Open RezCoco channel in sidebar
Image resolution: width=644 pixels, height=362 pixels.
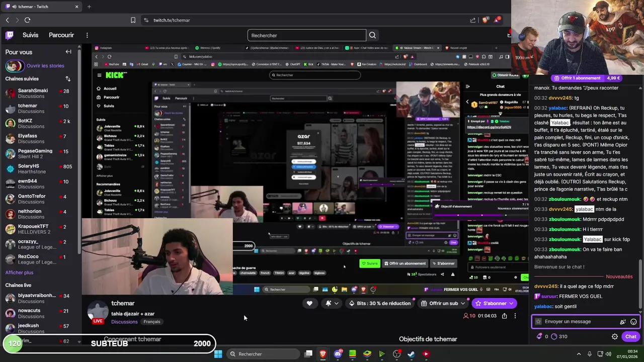(40, 259)
